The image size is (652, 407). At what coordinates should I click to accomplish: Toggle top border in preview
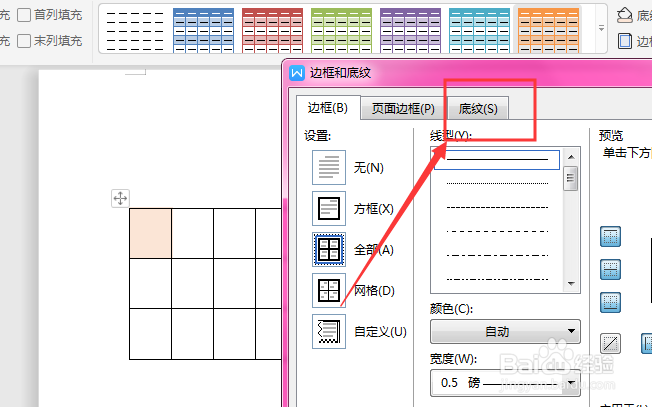pyautogui.click(x=610, y=237)
